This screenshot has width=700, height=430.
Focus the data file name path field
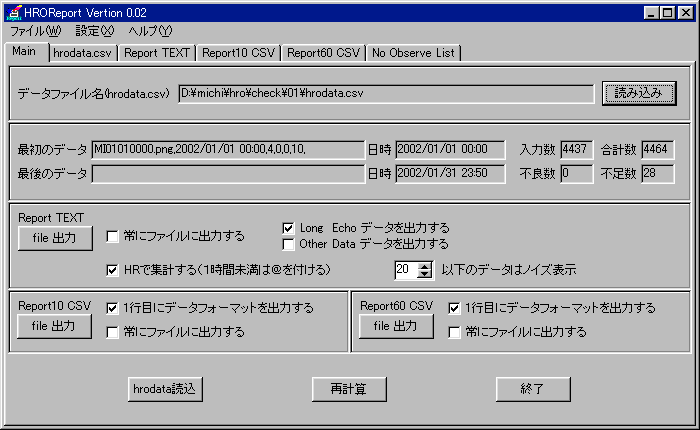(386, 94)
